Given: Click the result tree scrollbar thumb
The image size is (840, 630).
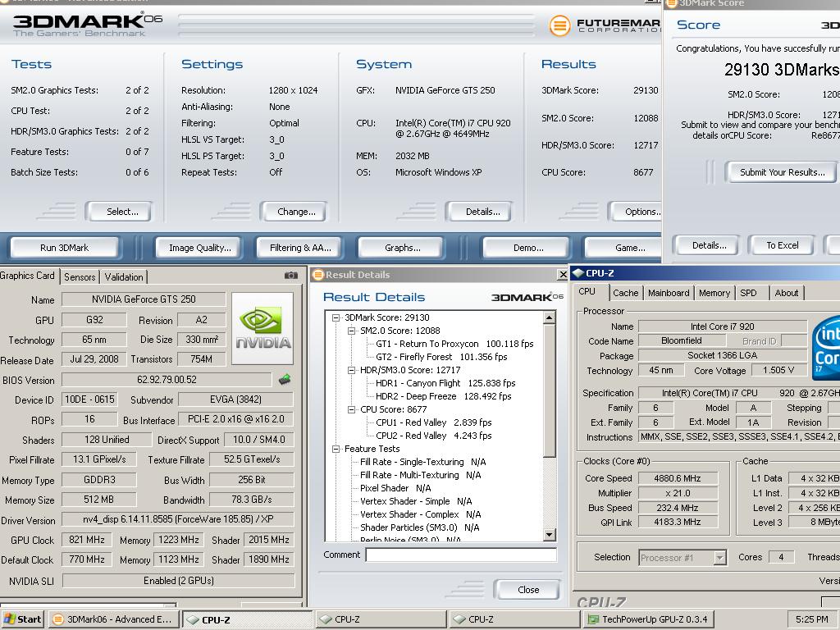Looking at the screenshot, I should pyautogui.click(x=549, y=391).
